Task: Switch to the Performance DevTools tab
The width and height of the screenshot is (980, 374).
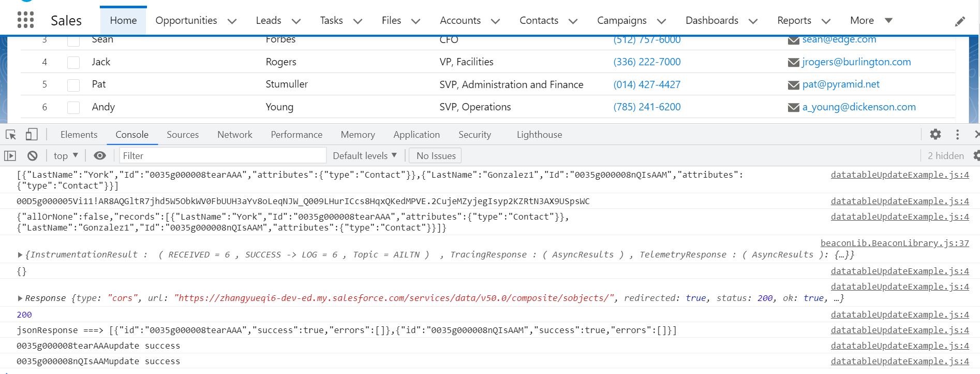Action: point(296,135)
